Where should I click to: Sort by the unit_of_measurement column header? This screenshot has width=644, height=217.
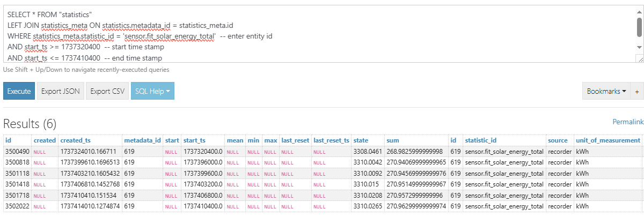pos(608,140)
